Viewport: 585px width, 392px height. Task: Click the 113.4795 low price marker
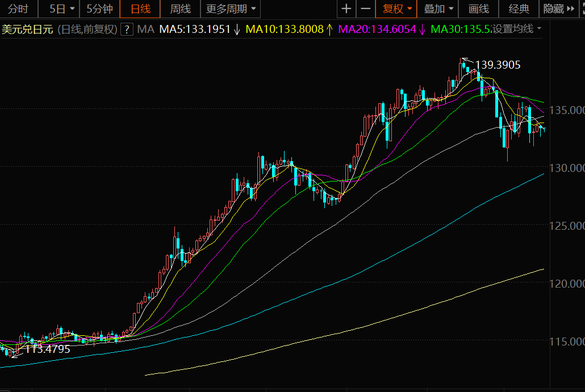point(48,349)
